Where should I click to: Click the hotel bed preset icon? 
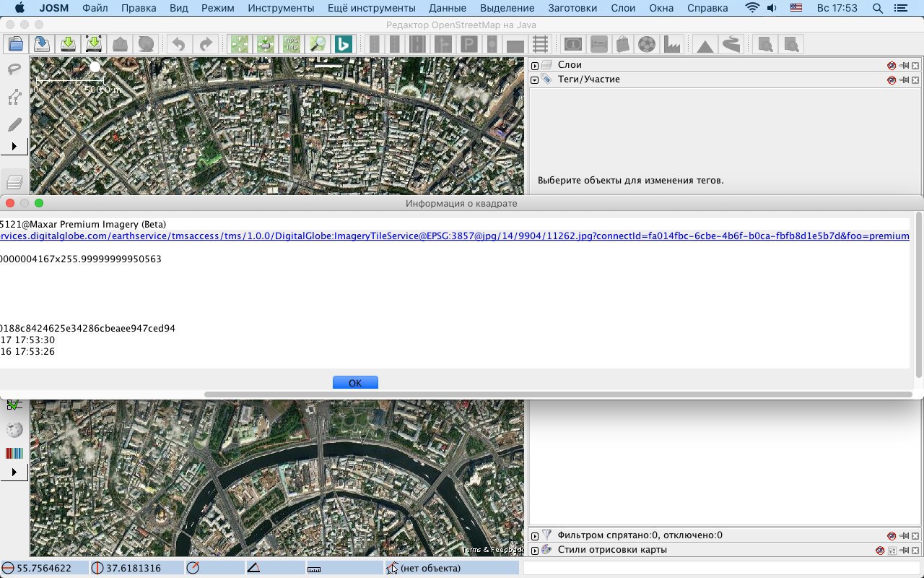599,44
